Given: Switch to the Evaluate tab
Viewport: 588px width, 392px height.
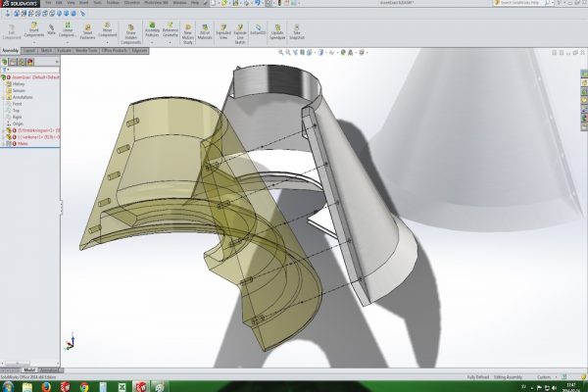Looking at the screenshot, I should [64, 50].
